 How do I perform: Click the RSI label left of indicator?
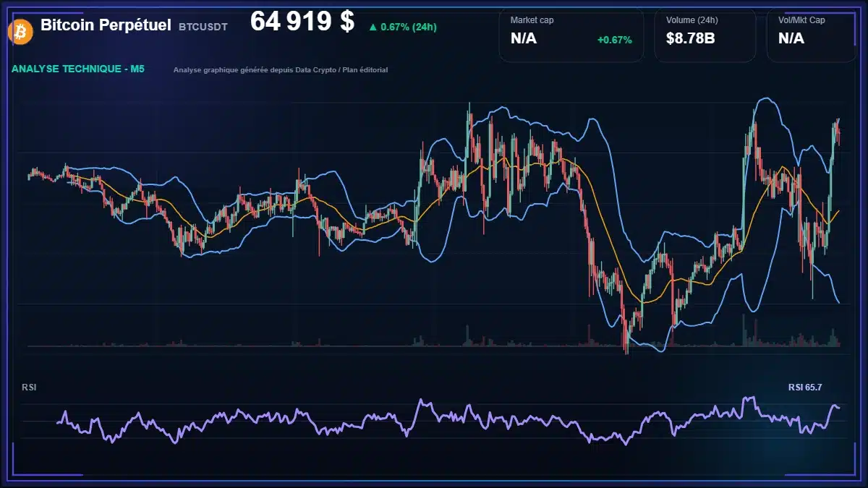pos(29,388)
